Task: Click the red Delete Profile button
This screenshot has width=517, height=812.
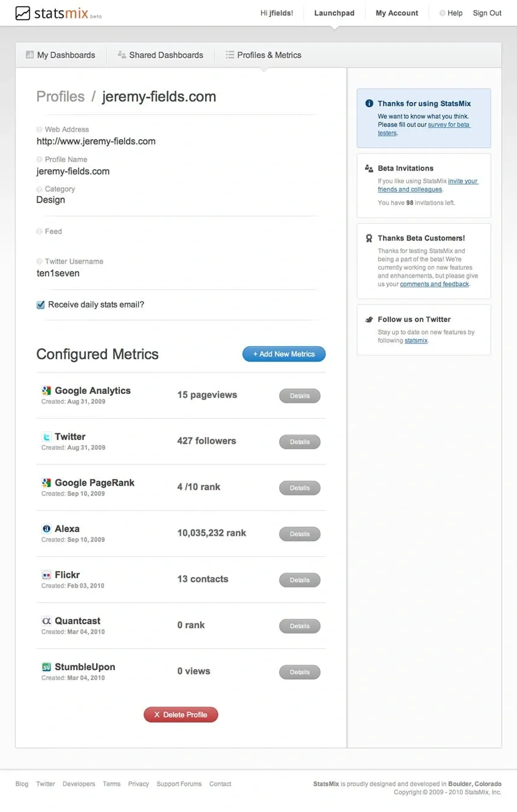Action: [x=181, y=715]
